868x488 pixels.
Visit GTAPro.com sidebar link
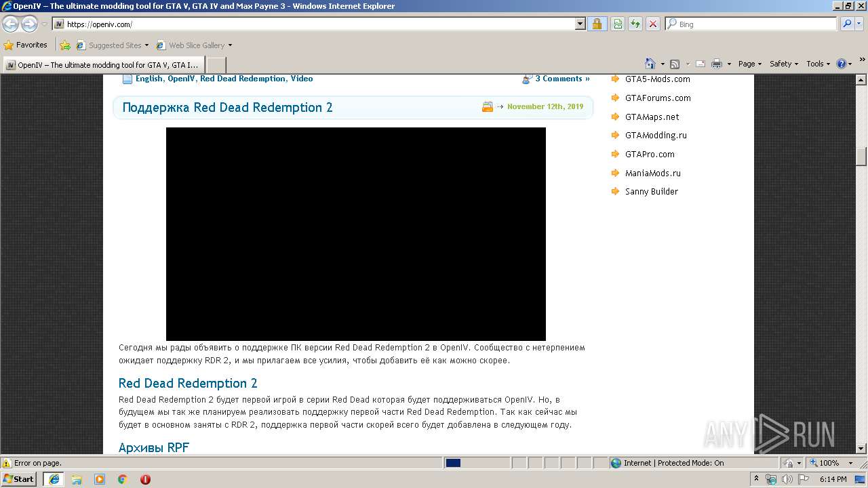(650, 154)
